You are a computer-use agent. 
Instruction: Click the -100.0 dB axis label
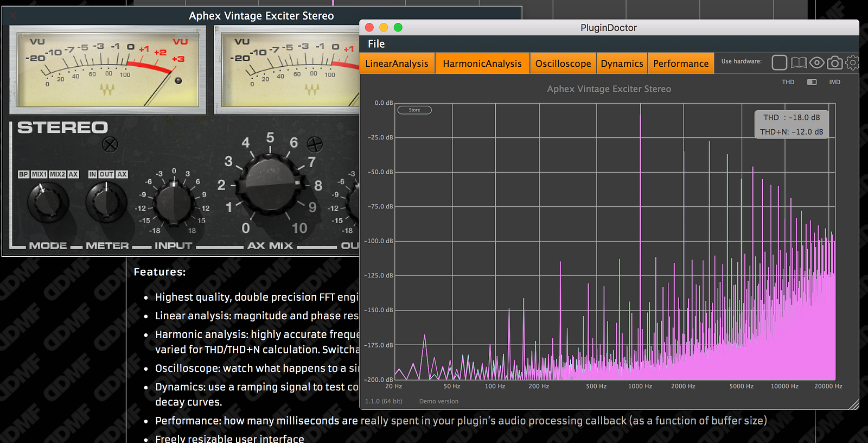point(378,241)
